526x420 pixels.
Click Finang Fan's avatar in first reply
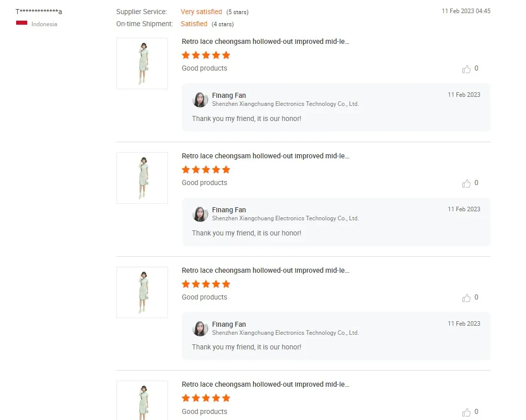200,100
